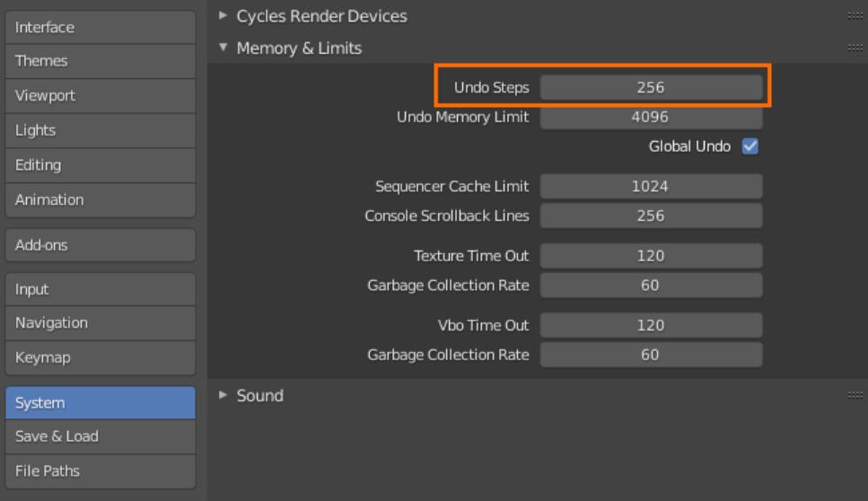Viewport: 868px width, 501px height.
Task: Select the Animation preferences tab
Action: [x=101, y=200]
